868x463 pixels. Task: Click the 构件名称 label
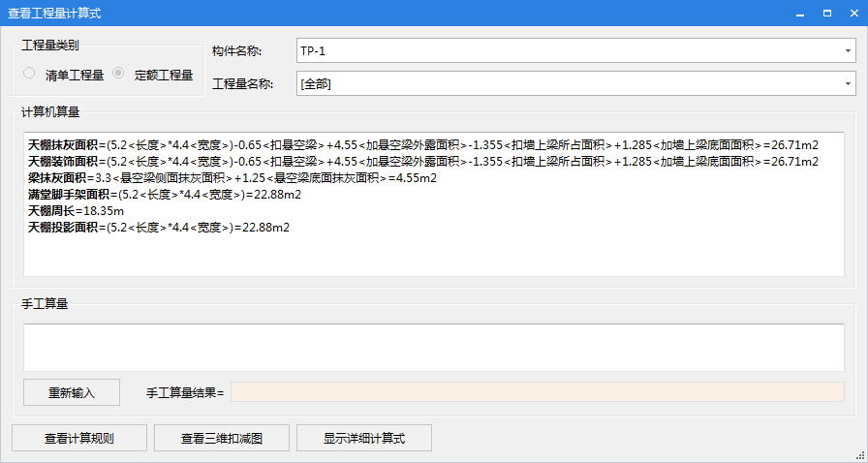(237, 51)
